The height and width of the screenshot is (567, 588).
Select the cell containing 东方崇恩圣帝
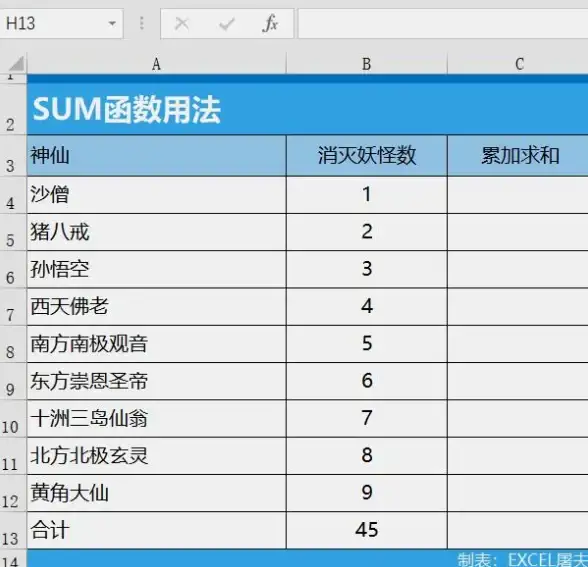coord(157,381)
